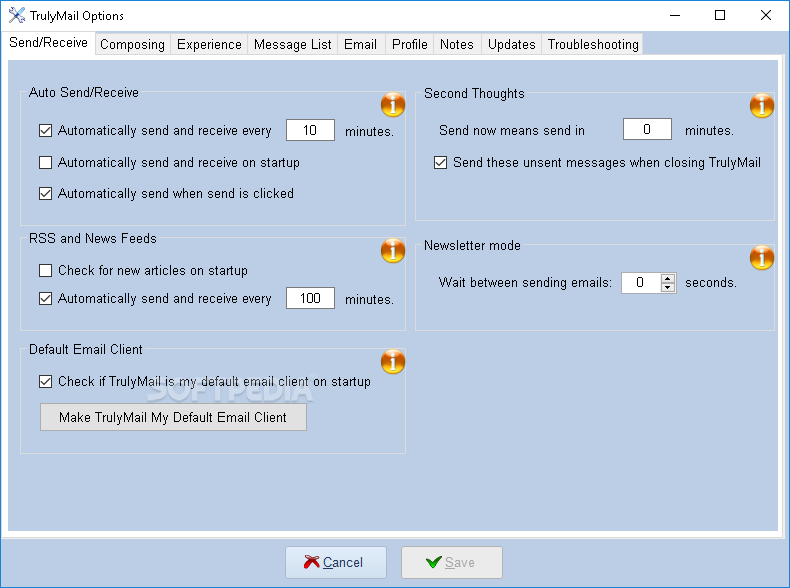The width and height of the screenshot is (790, 588).
Task: Cancel the options dialog
Action: pos(336,562)
